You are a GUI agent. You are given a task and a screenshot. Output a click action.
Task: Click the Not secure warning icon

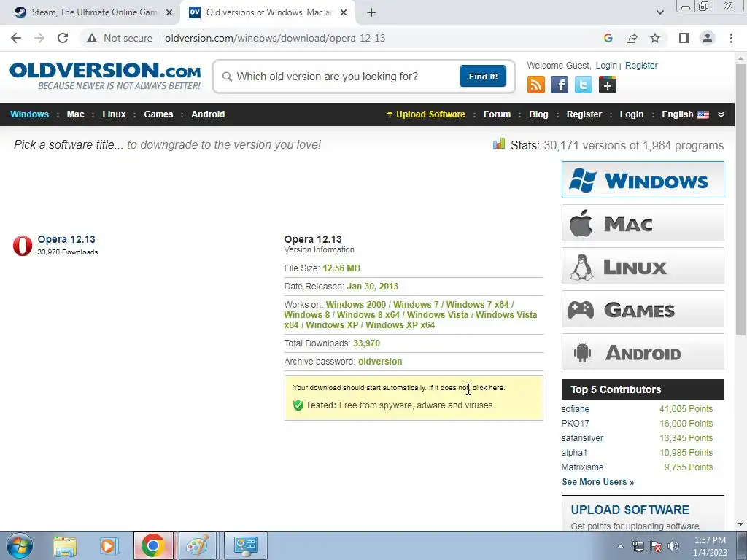pyautogui.click(x=92, y=38)
